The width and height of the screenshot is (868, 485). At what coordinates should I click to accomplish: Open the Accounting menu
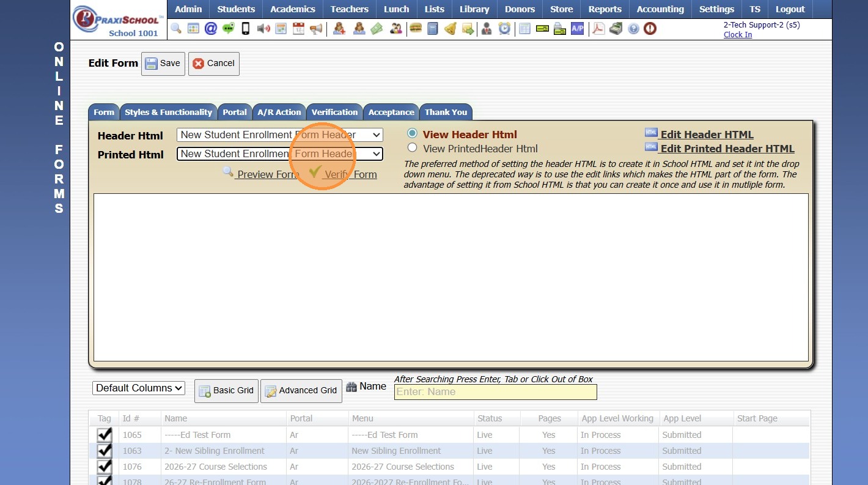pyautogui.click(x=660, y=9)
